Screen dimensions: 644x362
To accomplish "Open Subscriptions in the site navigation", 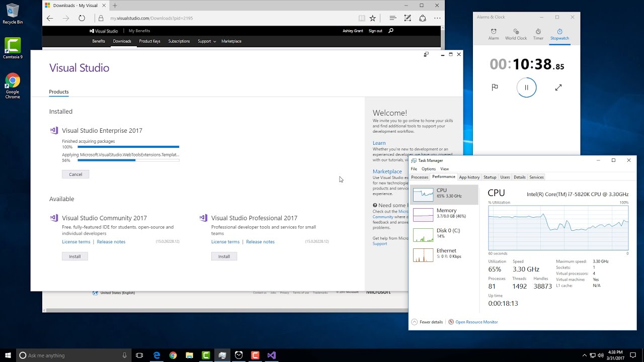I will (x=179, y=41).
